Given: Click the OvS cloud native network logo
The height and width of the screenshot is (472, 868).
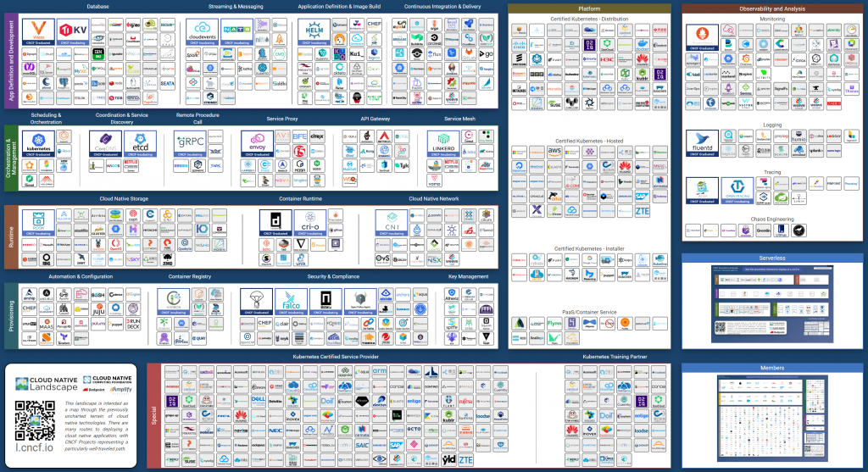Looking at the screenshot, I should tap(382, 258).
